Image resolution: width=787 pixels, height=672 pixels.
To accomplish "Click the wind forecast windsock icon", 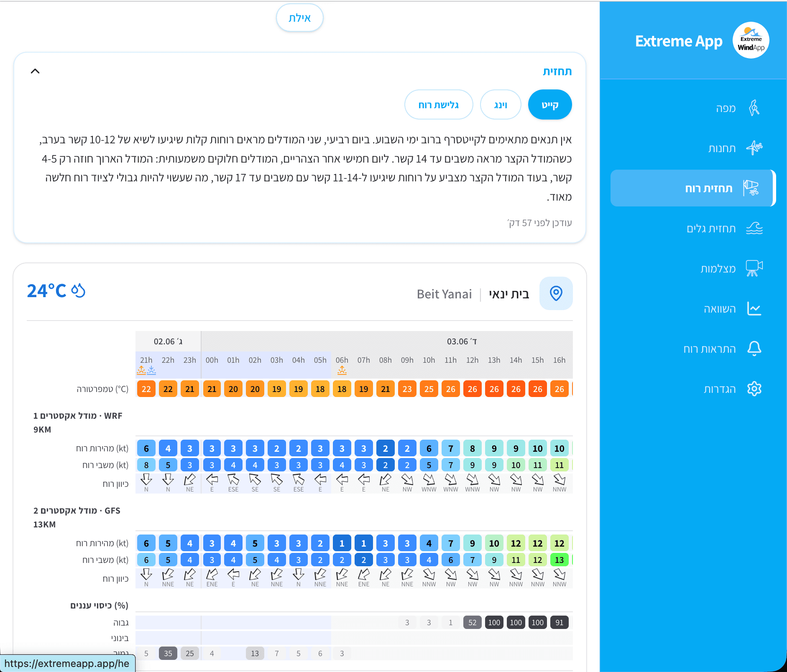I will pyautogui.click(x=751, y=188).
